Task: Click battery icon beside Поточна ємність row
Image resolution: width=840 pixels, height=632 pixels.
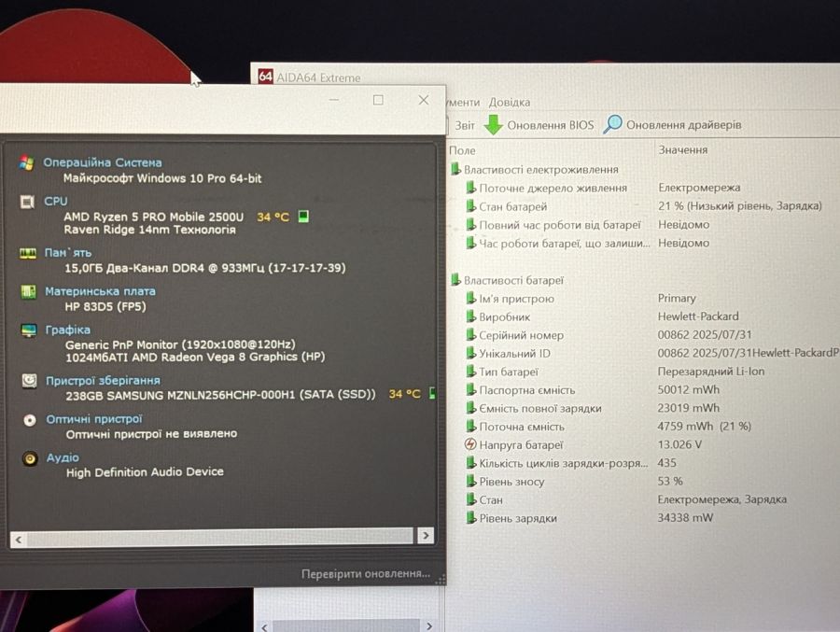Action: click(471, 427)
